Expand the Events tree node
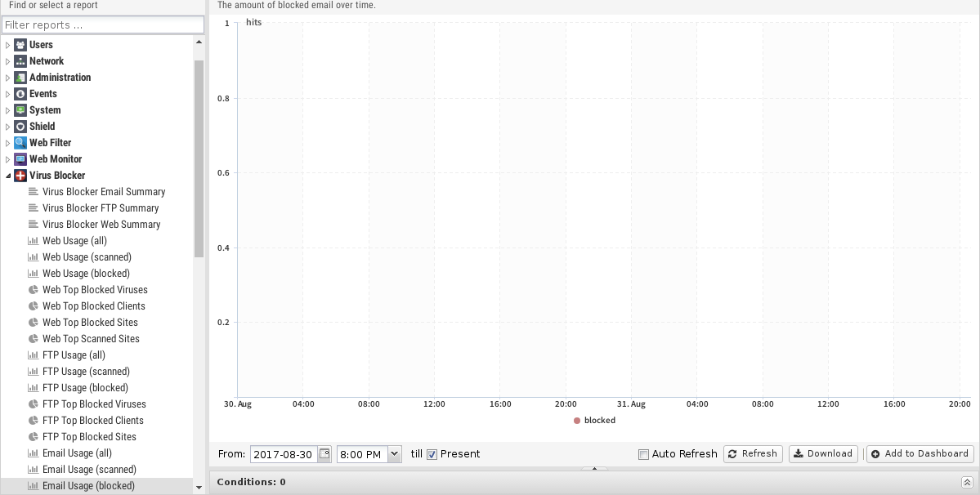The height and width of the screenshot is (495, 980). point(7,94)
